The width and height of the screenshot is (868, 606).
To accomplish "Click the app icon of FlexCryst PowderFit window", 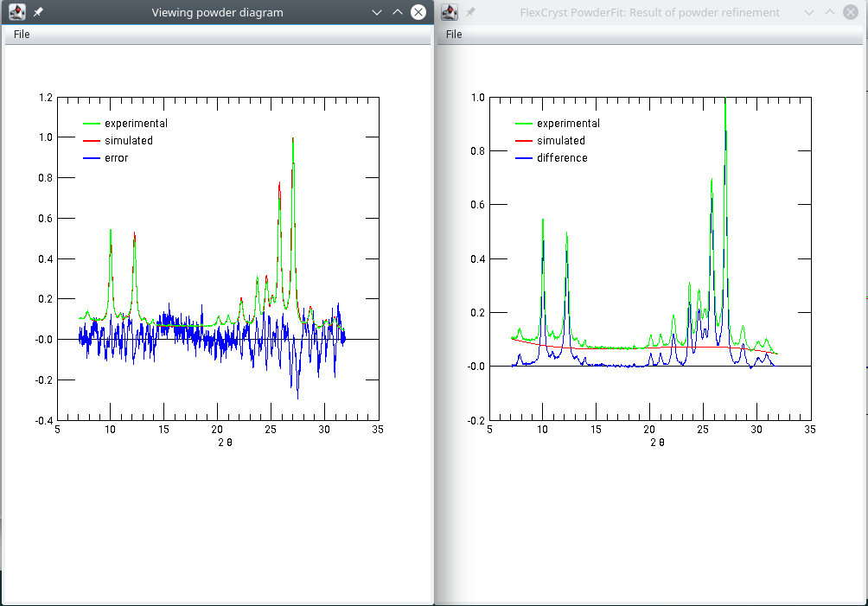I will click(x=450, y=12).
